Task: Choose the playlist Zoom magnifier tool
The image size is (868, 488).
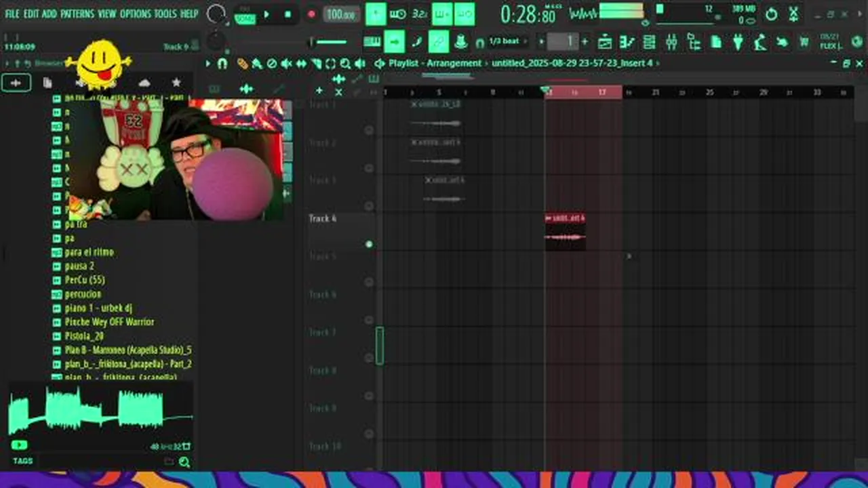Action: coord(345,64)
